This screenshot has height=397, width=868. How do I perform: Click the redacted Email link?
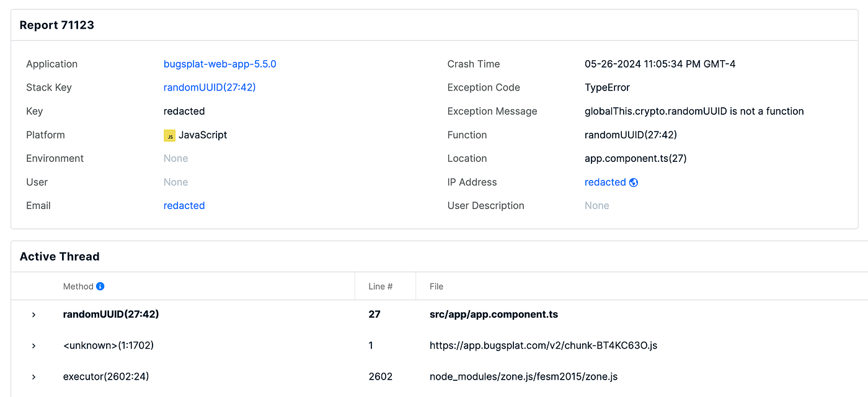pos(184,205)
